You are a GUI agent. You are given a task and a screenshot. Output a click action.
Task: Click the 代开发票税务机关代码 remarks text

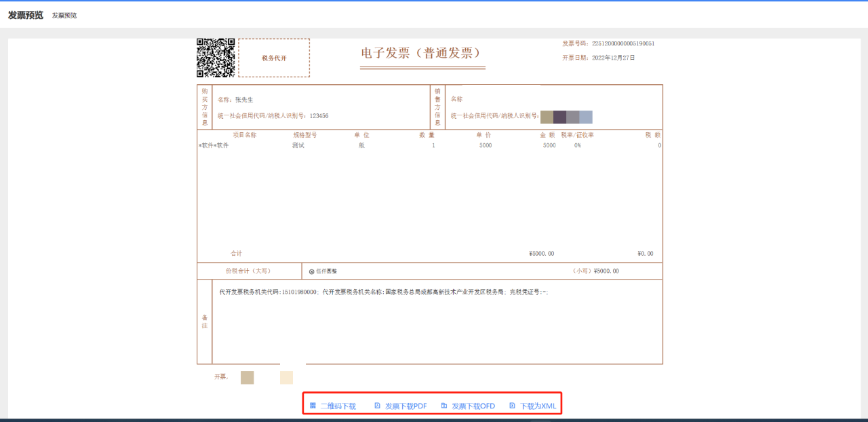tap(384, 292)
